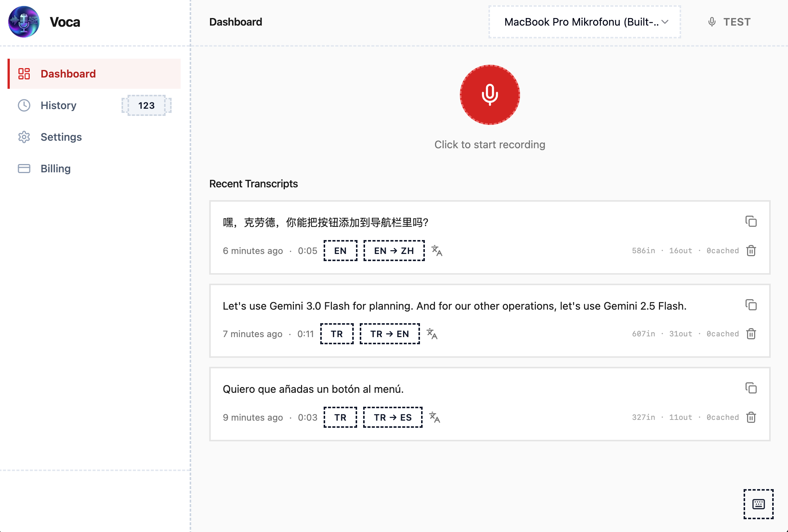
Task: Open the MacBook Pro microphone dropdown
Action: (x=584, y=22)
